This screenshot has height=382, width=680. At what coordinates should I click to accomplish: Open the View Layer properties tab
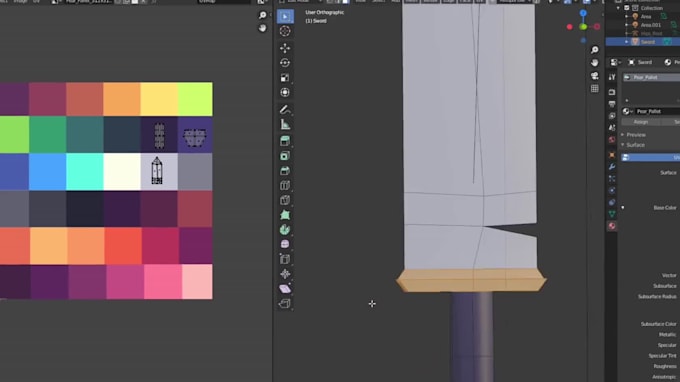click(612, 116)
